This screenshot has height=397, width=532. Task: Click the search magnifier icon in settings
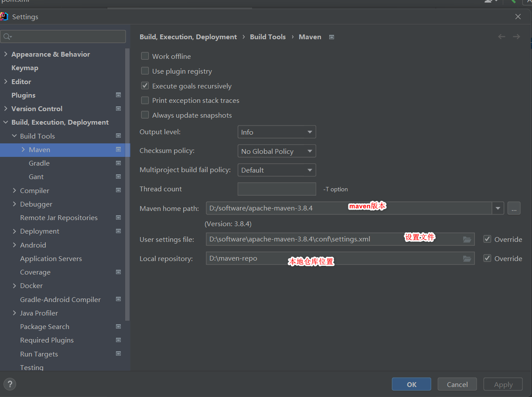pyautogui.click(x=7, y=37)
